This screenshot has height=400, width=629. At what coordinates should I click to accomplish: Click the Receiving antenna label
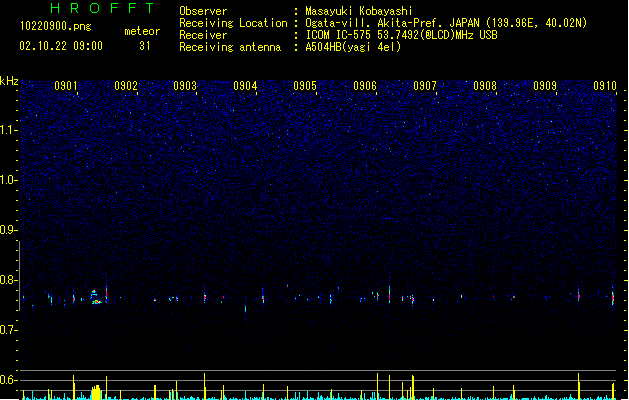(x=230, y=47)
